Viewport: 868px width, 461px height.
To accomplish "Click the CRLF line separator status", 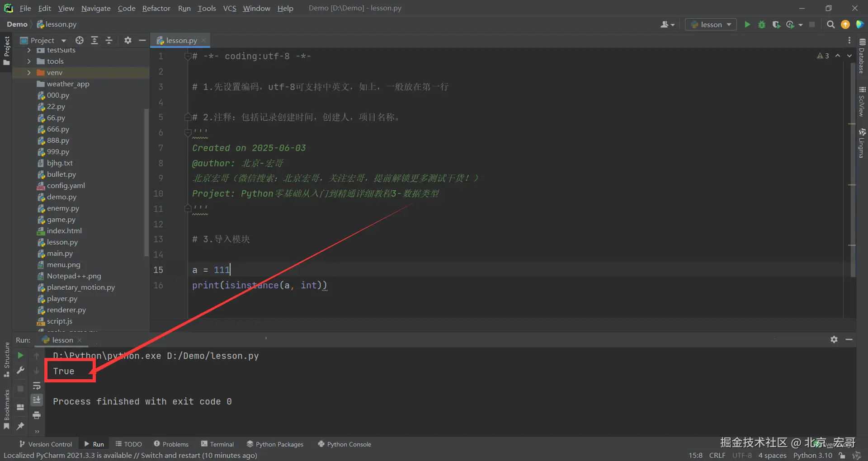I will coord(717,456).
